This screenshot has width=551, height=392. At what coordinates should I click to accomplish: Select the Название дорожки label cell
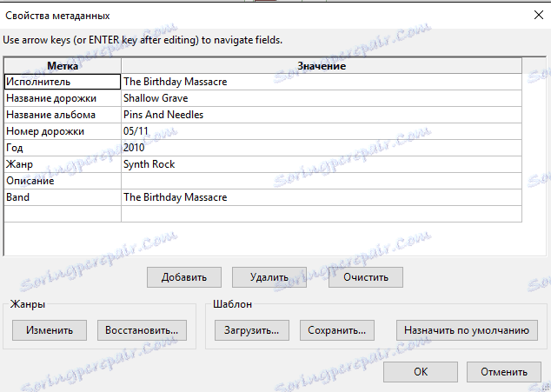coord(63,98)
